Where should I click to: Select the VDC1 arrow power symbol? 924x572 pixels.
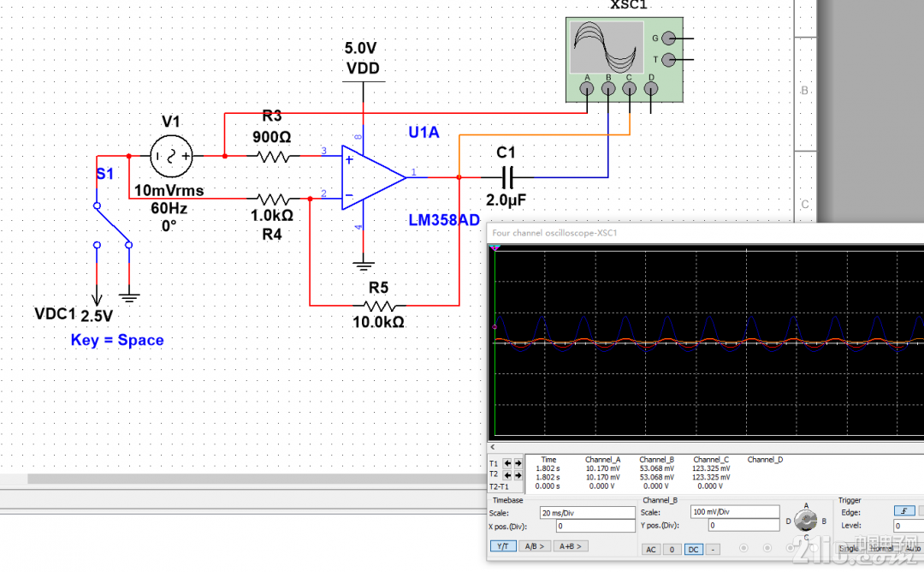point(98,298)
